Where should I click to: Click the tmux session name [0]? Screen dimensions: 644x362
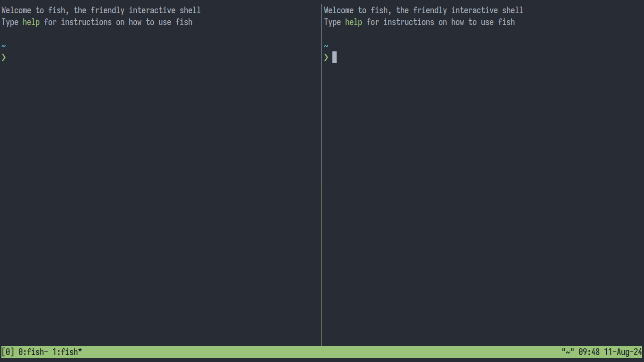[8, 352]
